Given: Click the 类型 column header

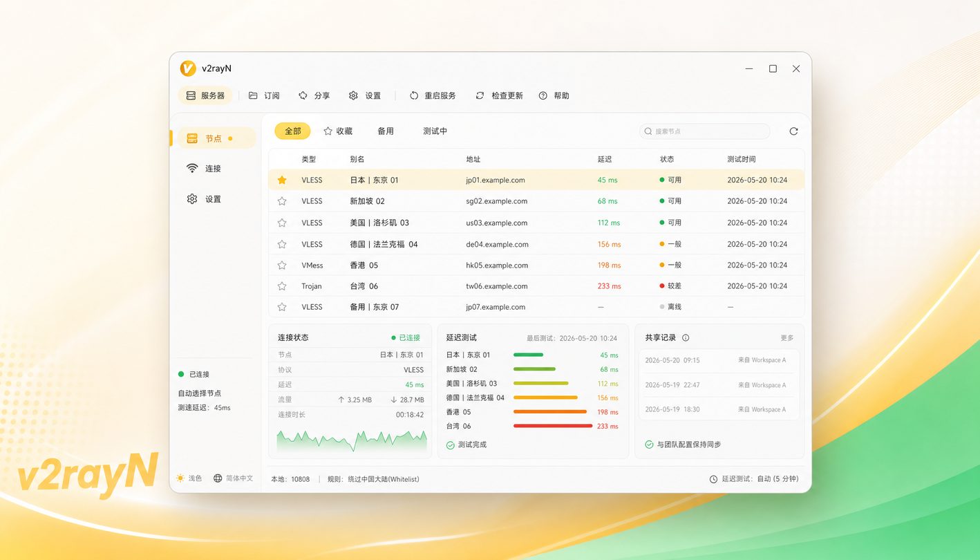Looking at the screenshot, I should [308, 159].
